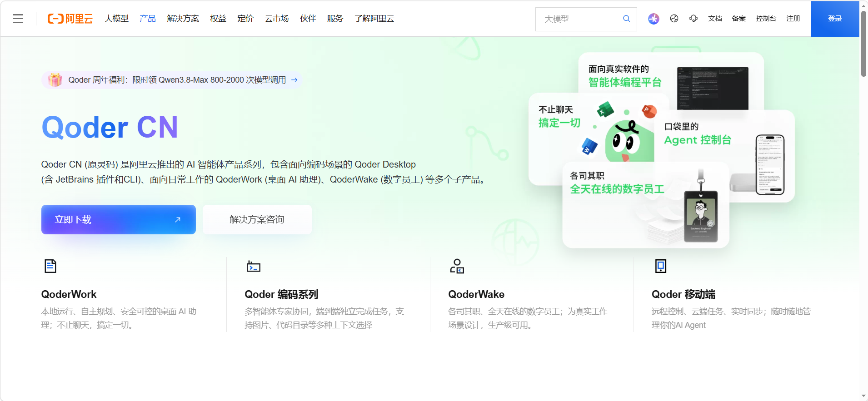Viewport: 868px width, 401px height.
Task: Open the purple AI assistant icon
Action: pyautogui.click(x=653, y=19)
